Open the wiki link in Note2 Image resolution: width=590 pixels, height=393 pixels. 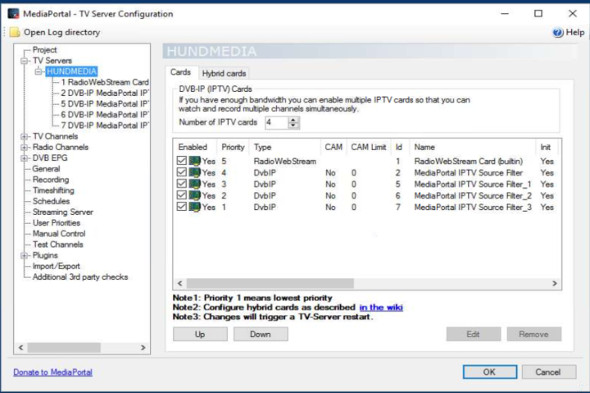(381, 307)
